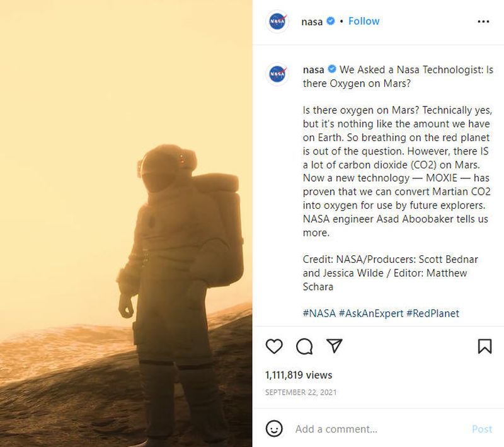The width and height of the screenshot is (504, 447).
Task: Save post with the bookmark icon
Action: coord(484,346)
